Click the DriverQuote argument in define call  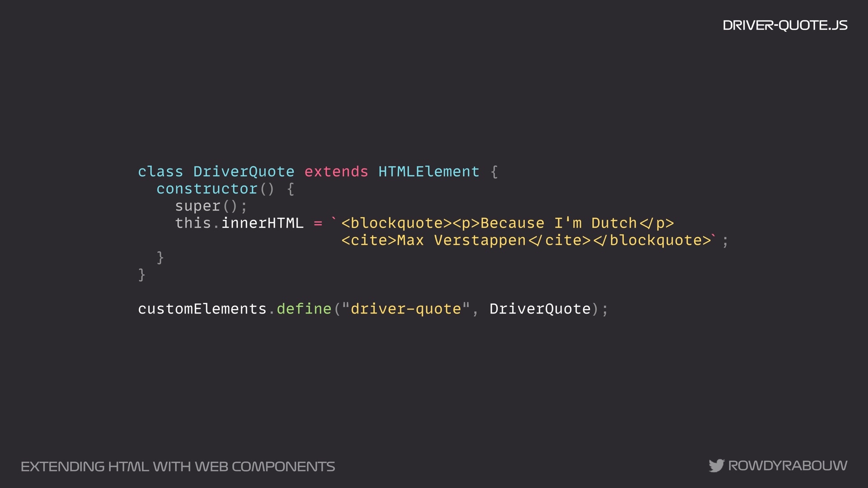click(540, 309)
